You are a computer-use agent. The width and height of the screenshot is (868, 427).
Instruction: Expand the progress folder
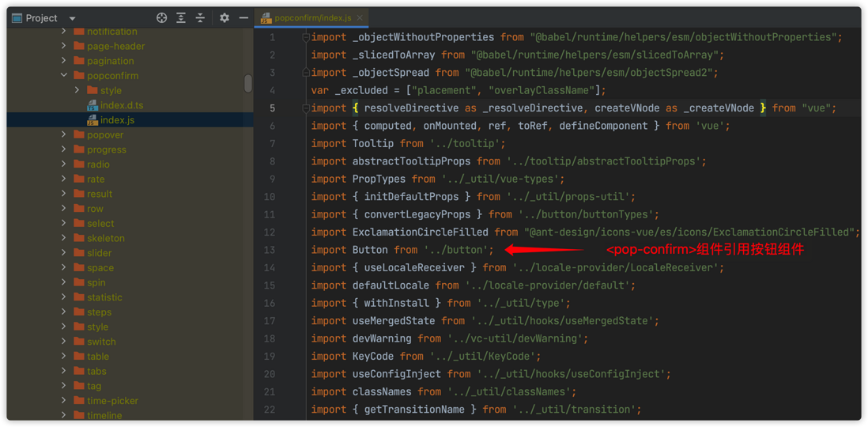point(64,149)
